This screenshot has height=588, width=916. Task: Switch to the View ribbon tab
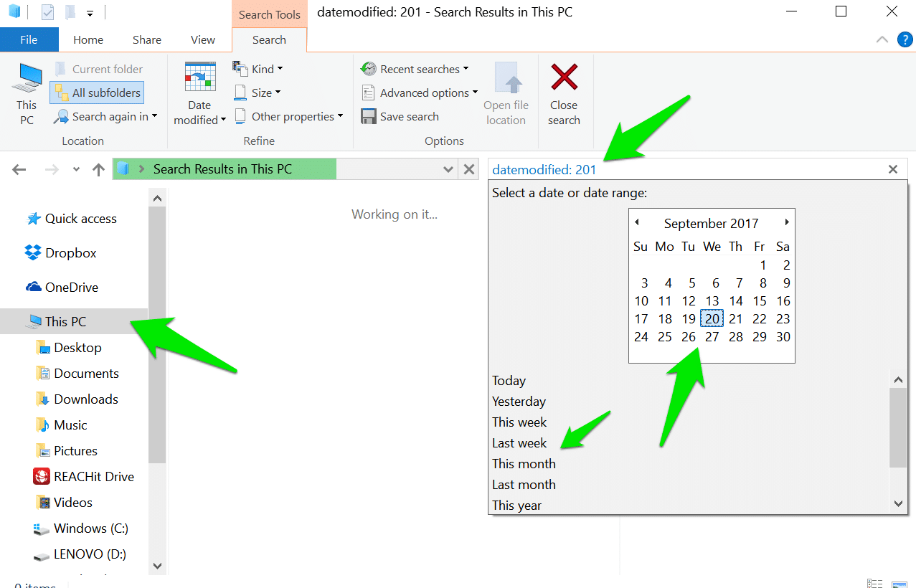(202, 39)
